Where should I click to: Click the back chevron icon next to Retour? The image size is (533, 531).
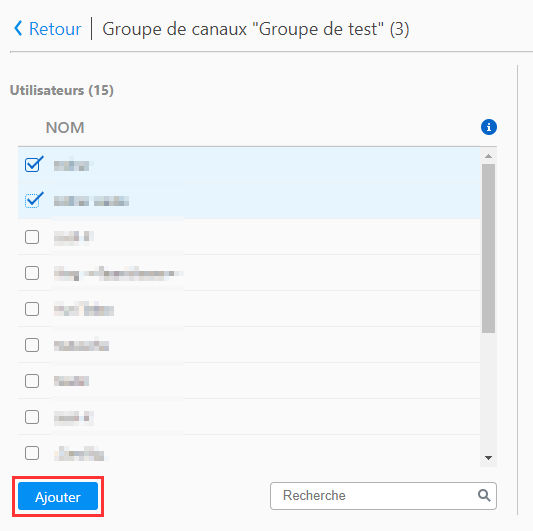pyautogui.click(x=18, y=28)
